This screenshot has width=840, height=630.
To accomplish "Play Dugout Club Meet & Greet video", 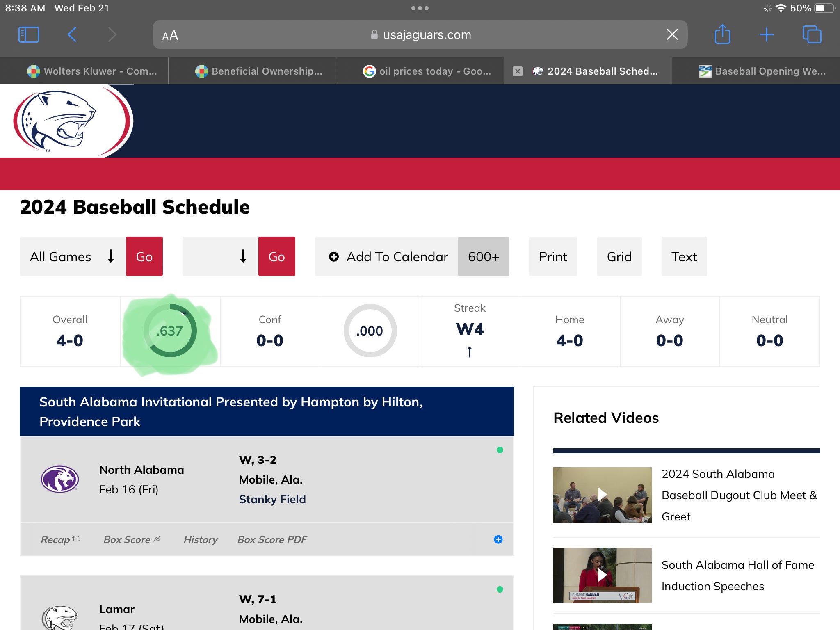I will pyautogui.click(x=602, y=495).
